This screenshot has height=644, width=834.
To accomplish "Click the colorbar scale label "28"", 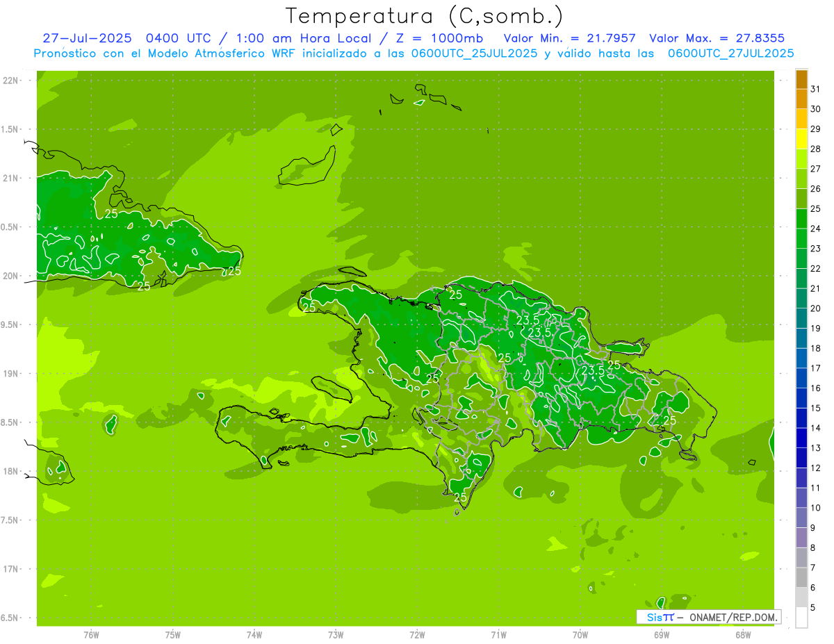I will [x=816, y=149].
